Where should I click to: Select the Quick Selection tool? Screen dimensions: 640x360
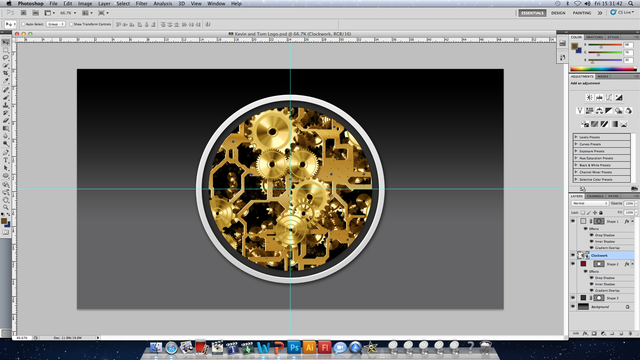click(x=6, y=66)
